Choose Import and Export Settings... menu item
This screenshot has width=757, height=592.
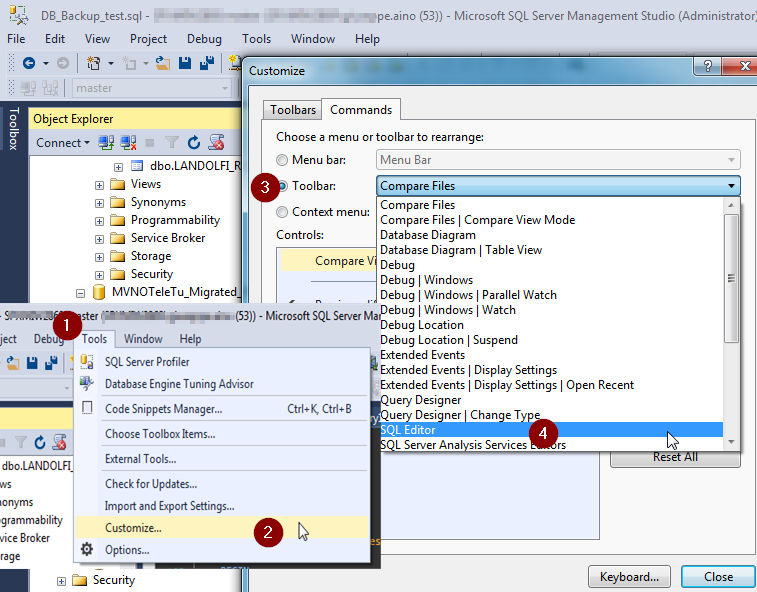click(222, 506)
